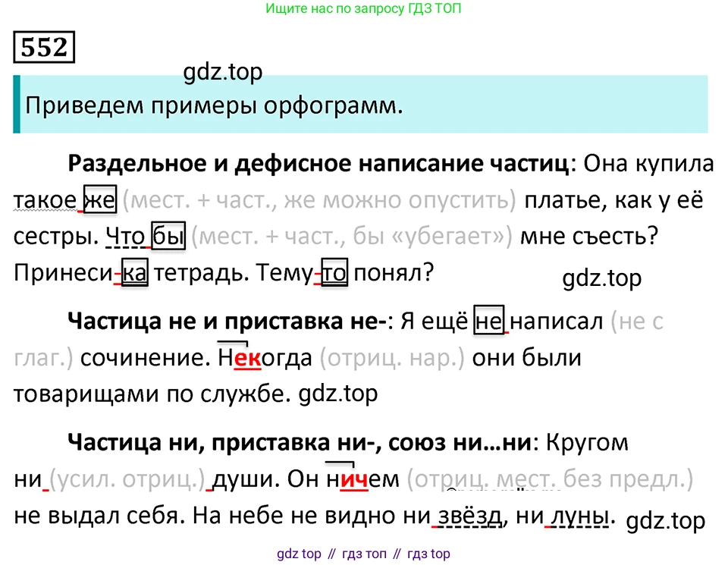Viewport: 728px width, 565px height.
Task: Click the red letters "ич" in ничем
Action: tap(354, 479)
